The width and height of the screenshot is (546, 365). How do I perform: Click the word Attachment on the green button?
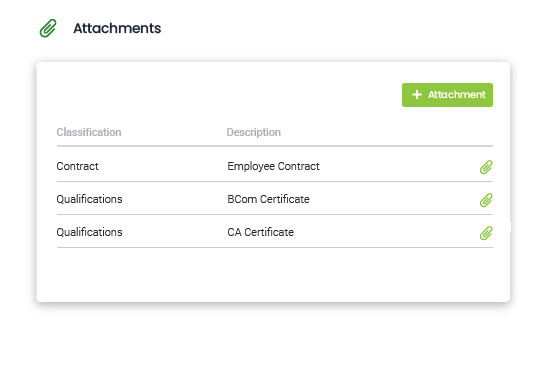(x=457, y=95)
